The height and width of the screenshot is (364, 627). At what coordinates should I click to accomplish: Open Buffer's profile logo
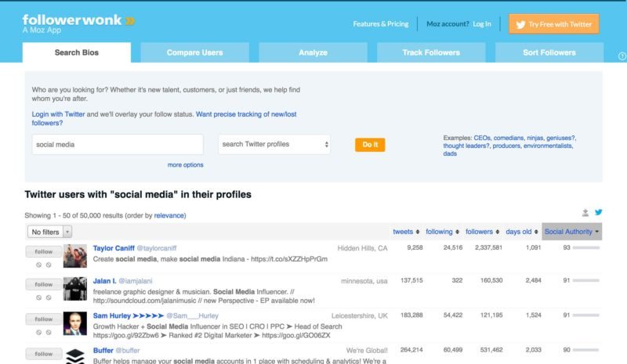pos(74,355)
